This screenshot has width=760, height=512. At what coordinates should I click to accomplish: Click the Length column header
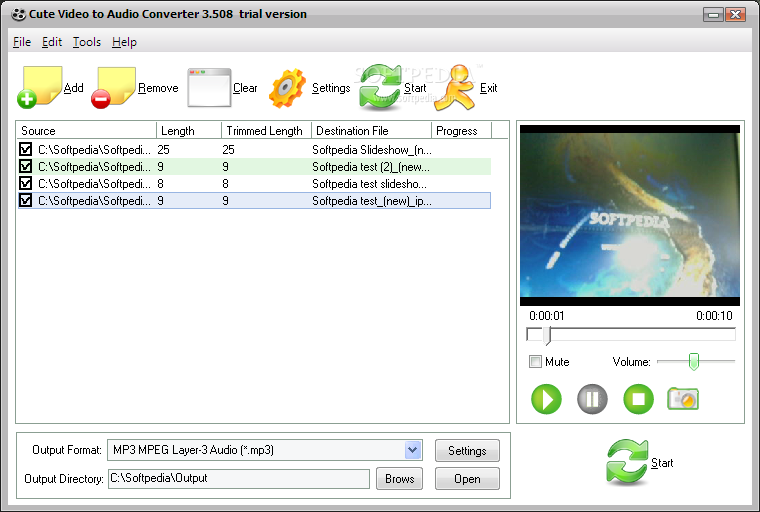(189, 131)
